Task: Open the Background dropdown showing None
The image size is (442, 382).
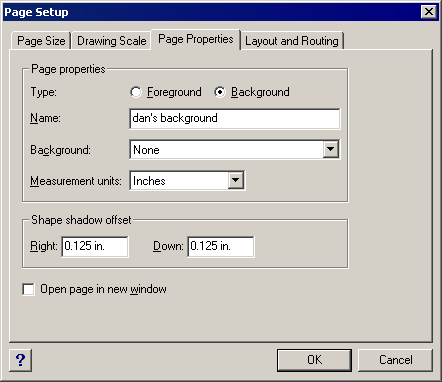Action: [235, 150]
